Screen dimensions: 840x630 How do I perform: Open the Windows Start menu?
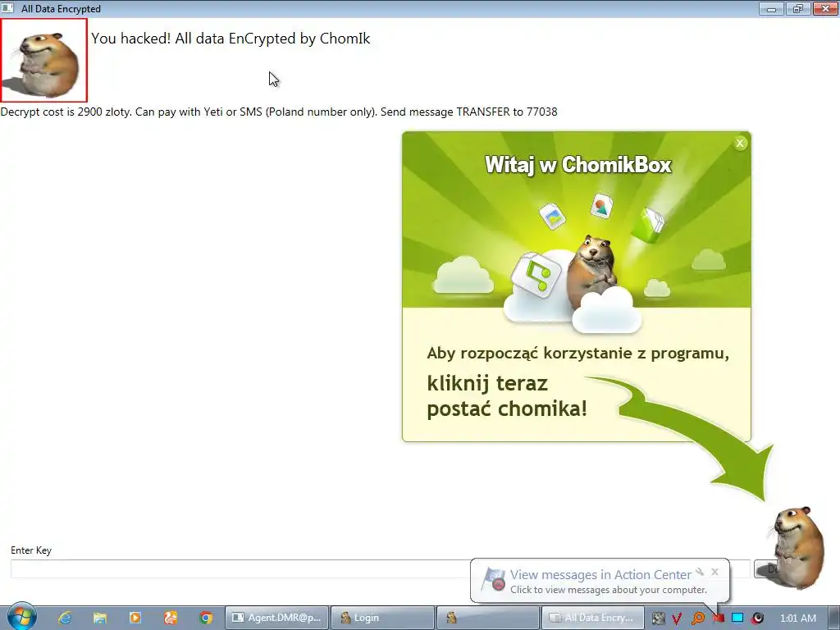point(21,617)
